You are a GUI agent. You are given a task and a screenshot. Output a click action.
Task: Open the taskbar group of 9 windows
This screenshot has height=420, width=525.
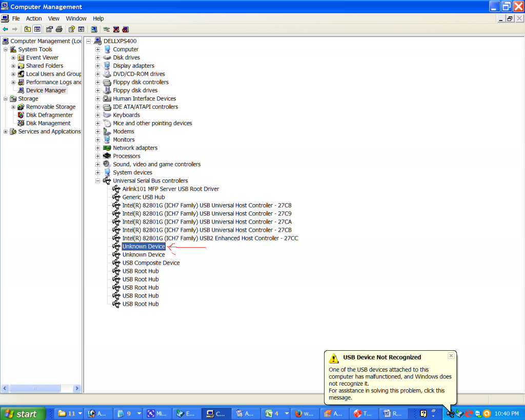(128, 414)
